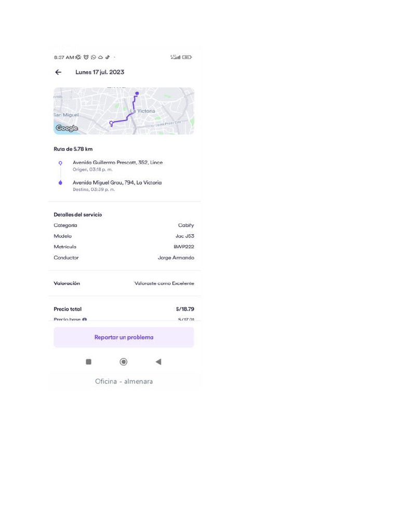399x532 pixels.
Task: Tap the WhatsApp notification icon
Action: tap(94, 57)
